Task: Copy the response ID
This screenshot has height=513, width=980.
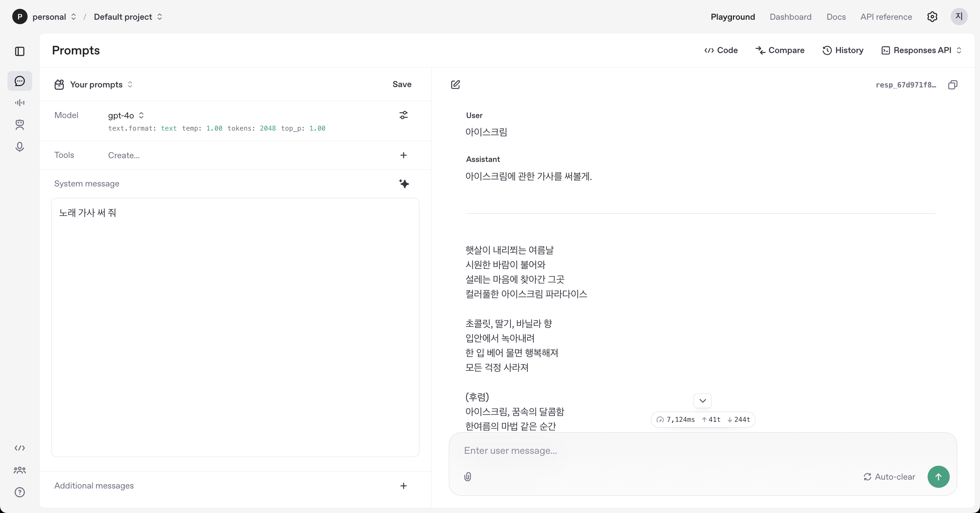Action: point(953,85)
